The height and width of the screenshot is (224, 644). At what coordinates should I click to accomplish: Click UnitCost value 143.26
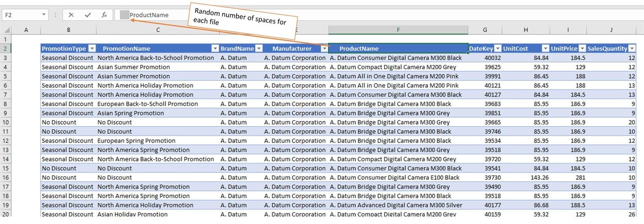pos(539,177)
